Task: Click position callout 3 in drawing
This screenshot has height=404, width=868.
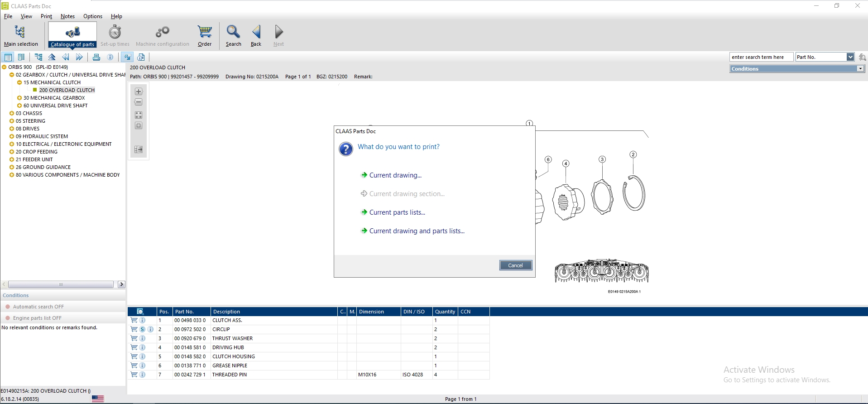Action: point(602,159)
